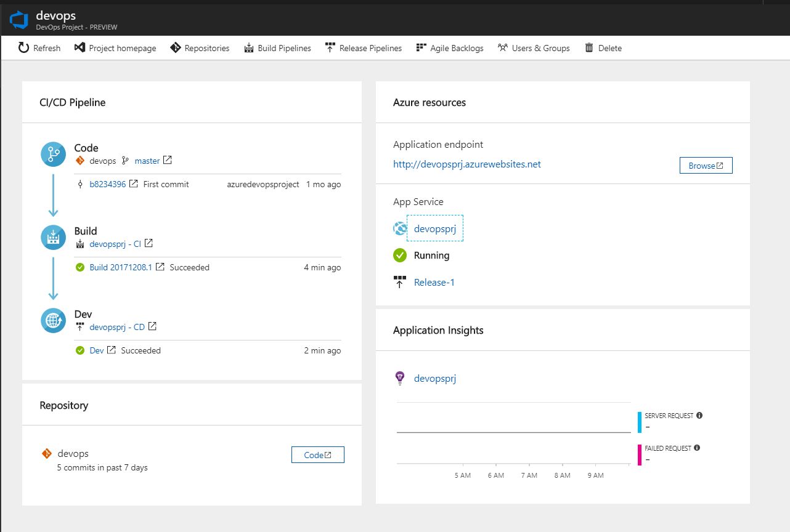Click the Browse button
Image resolution: width=790 pixels, height=532 pixels.
pos(706,166)
